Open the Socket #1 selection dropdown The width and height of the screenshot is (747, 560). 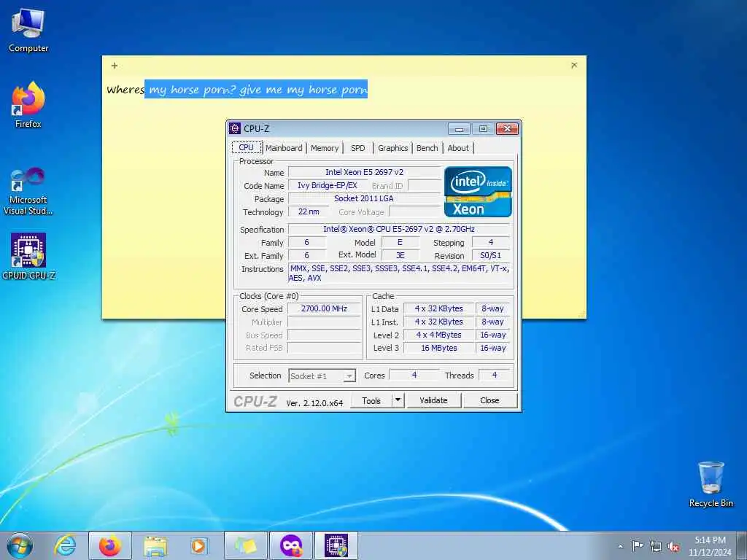pos(322,376)
